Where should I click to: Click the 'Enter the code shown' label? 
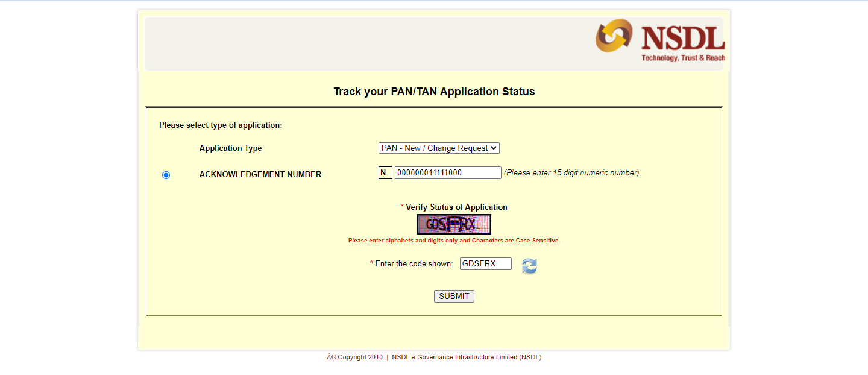pos(414,264)
